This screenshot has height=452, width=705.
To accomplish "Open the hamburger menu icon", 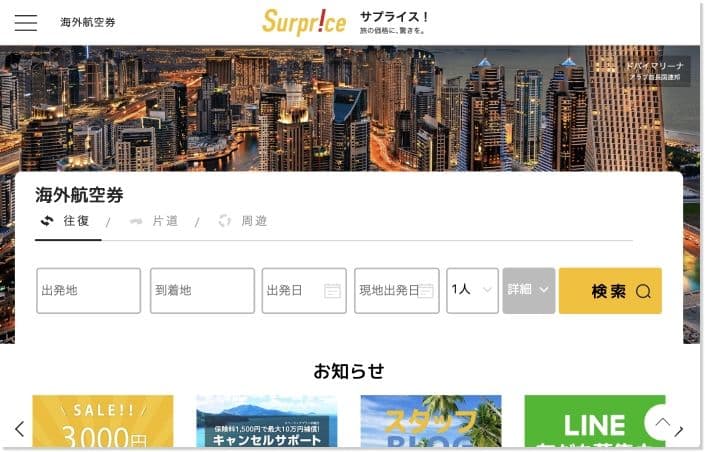I will tap(26, 22).
